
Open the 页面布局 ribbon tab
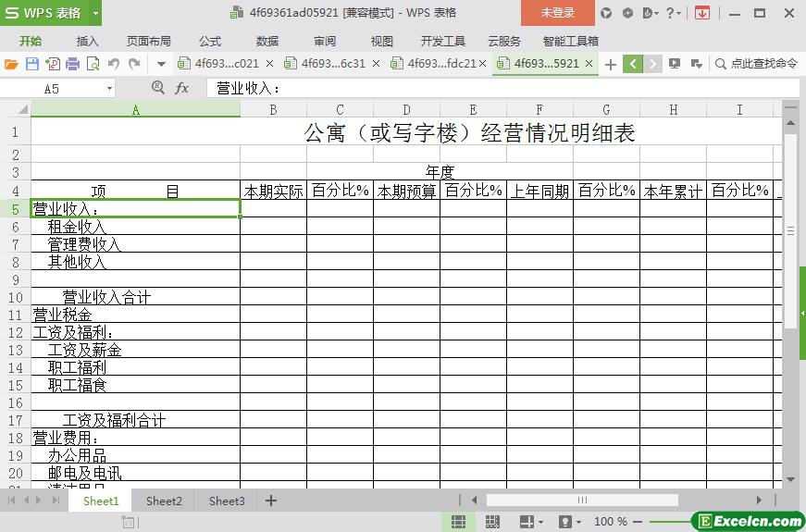tap(149, 41)
